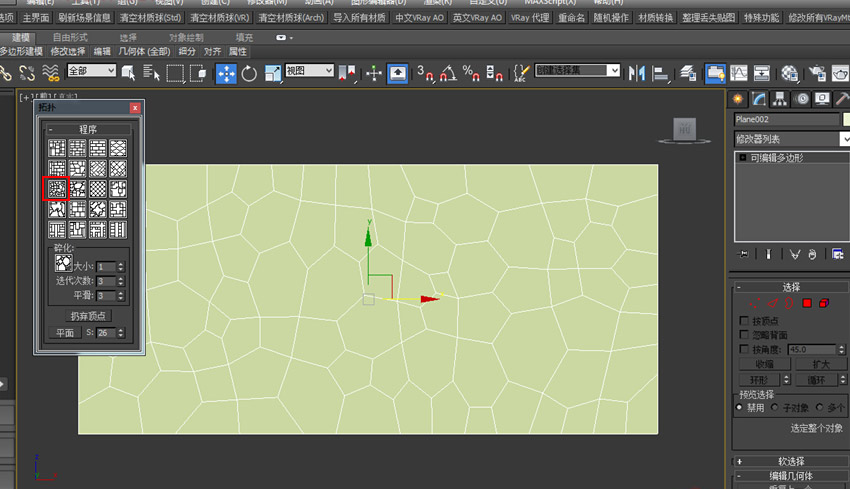Open the 修改选择 ribbon panel

coord(68,51)
